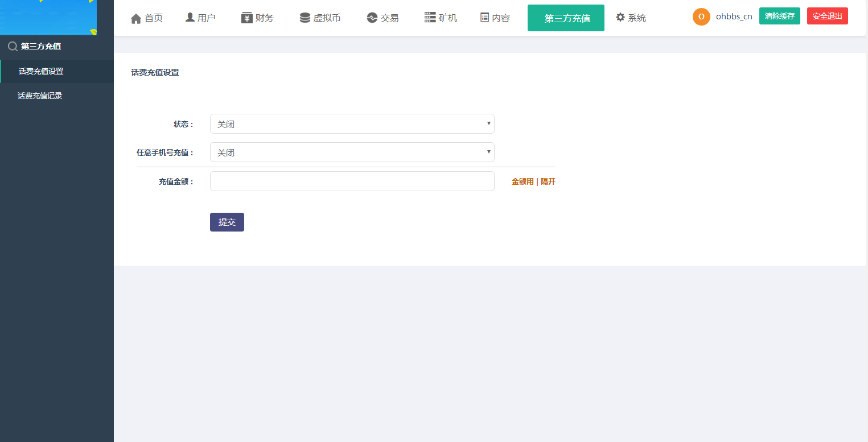The width and height of the screenshot is (868, 442).
Task: Select 话费充值设置 in the sidebar
Action: pyautogui.click(x=41, y=72)
